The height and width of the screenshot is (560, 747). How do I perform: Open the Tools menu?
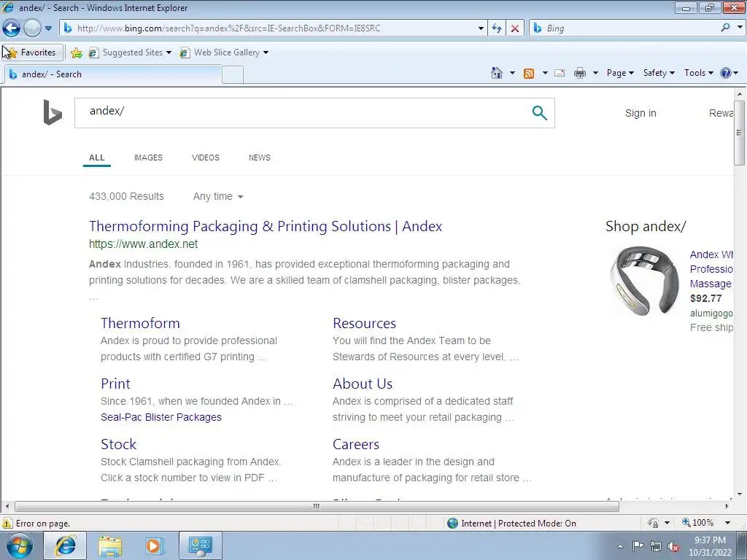(698, 73)
